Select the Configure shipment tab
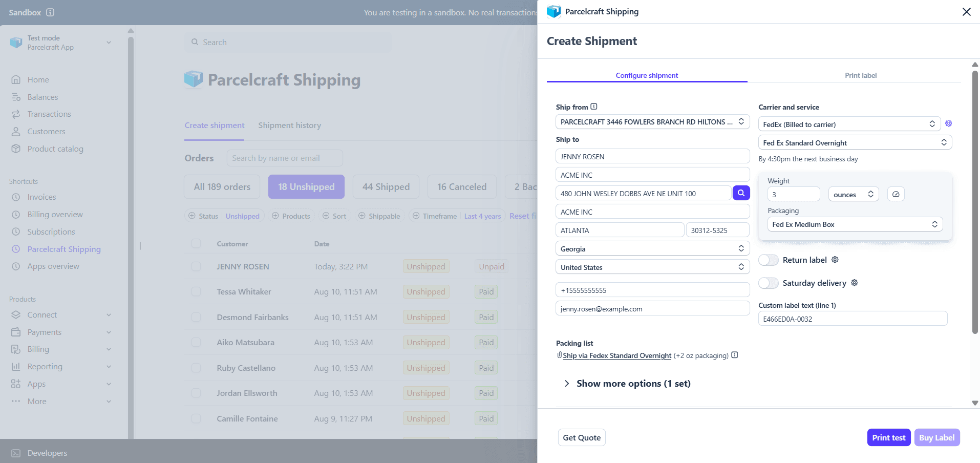 647,75
